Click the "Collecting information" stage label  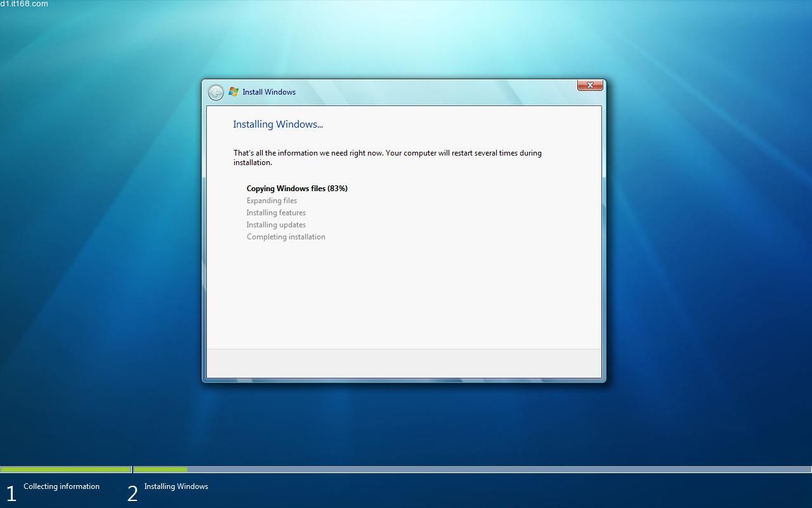pyautogui.click(x=62, y=486)
